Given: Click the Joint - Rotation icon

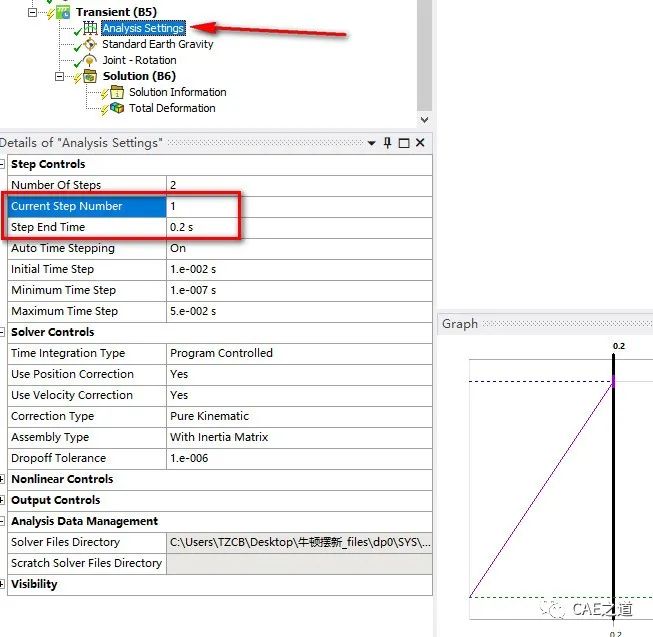Looking at the screenshot, I should coord(90,60).
